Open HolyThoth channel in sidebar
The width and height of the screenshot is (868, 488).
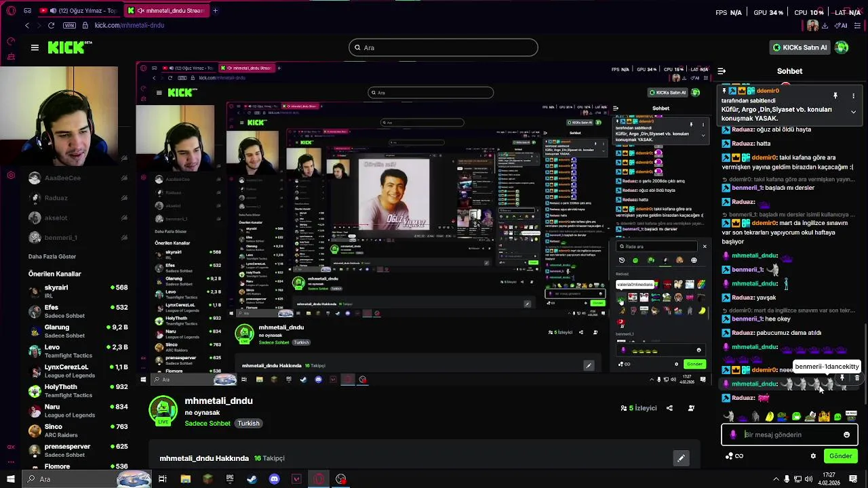tap(78, 390)
